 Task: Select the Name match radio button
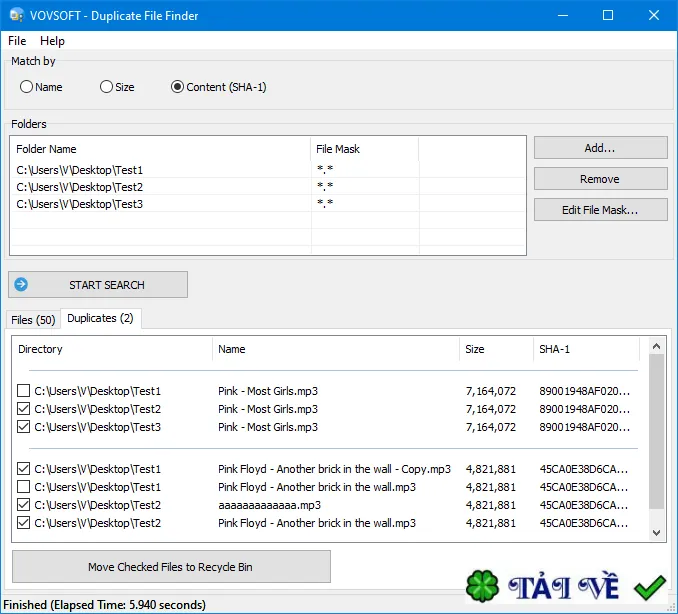coord(26,87)
